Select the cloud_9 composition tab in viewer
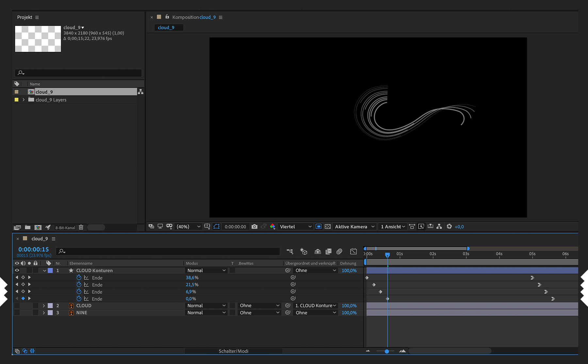 (x=166, y=28)
